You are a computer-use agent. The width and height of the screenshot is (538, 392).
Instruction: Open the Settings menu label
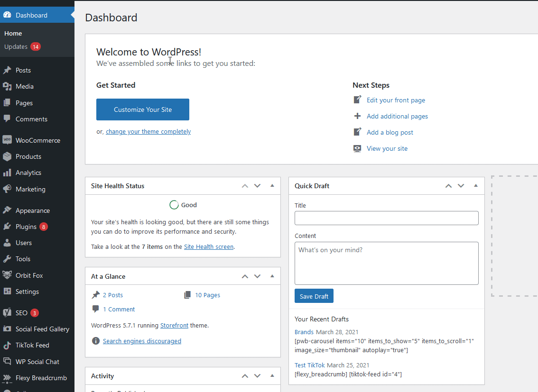point(27,292)
